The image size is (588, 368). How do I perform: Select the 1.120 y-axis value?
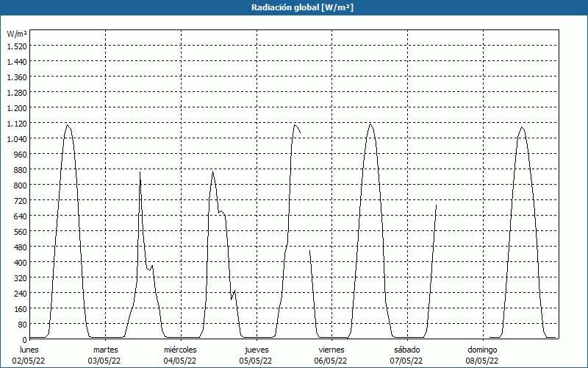(x=17, y=123)
